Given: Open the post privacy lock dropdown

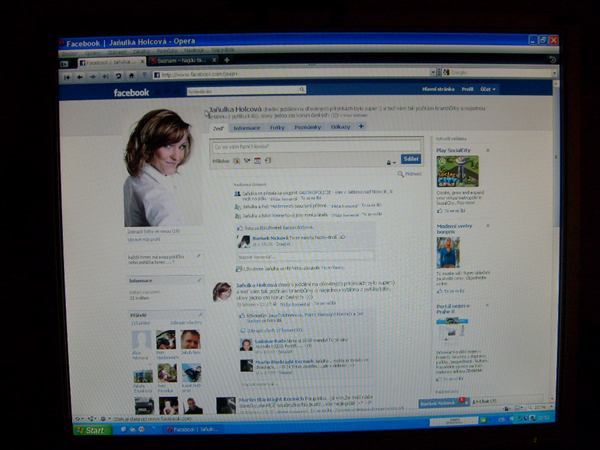Looking at the screenshot, I should point(391,163).
